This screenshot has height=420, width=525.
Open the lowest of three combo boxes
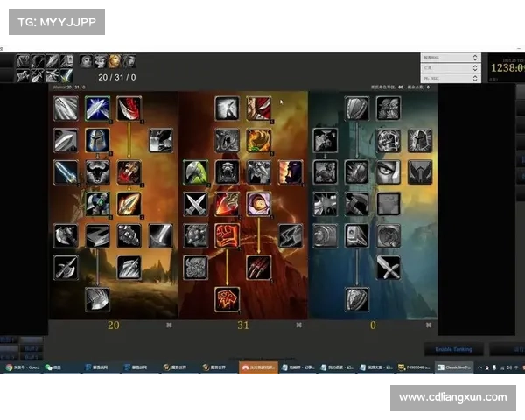(x=451, y=79)
